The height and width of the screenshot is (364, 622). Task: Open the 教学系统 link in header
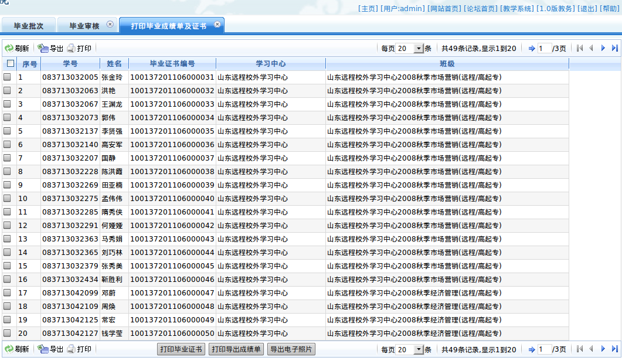click(517, 9)
